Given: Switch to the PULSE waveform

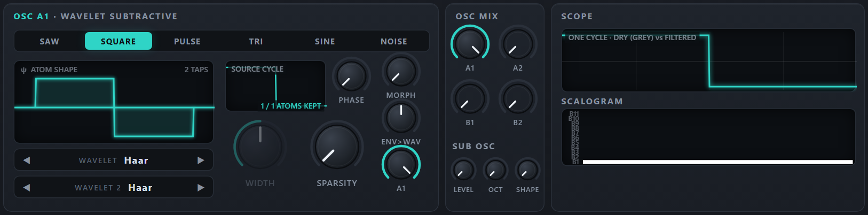Looking at the screenshot, I should click(x=187, y=41).
